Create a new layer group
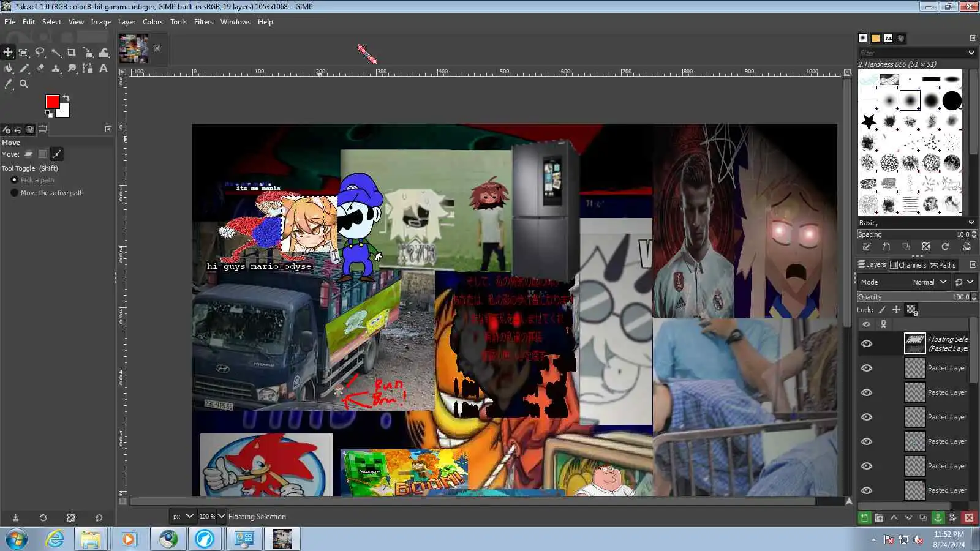The height and width of the screenshot is (551, 980). 879,517
